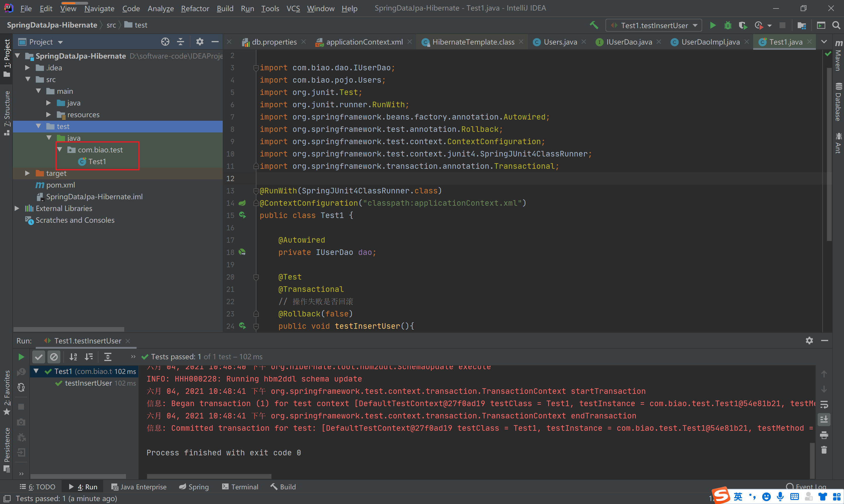Print the console output
This screenshot has width=844, height=504.
pos(824,435)
